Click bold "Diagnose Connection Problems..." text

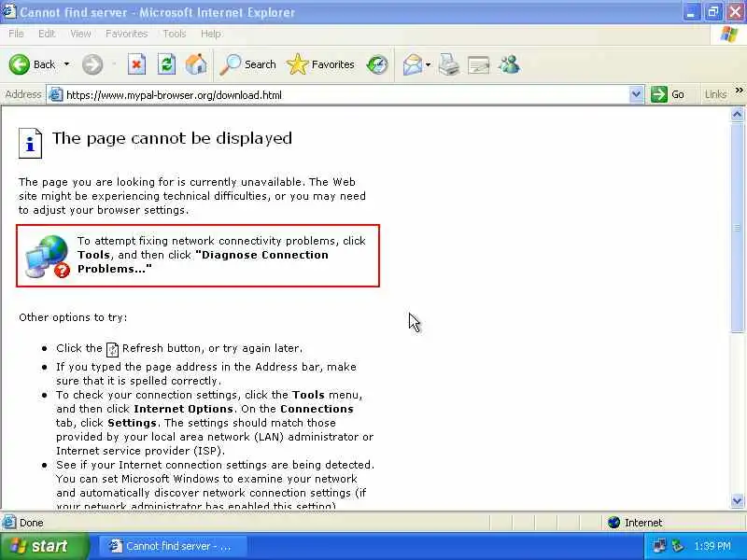(203, 262)
